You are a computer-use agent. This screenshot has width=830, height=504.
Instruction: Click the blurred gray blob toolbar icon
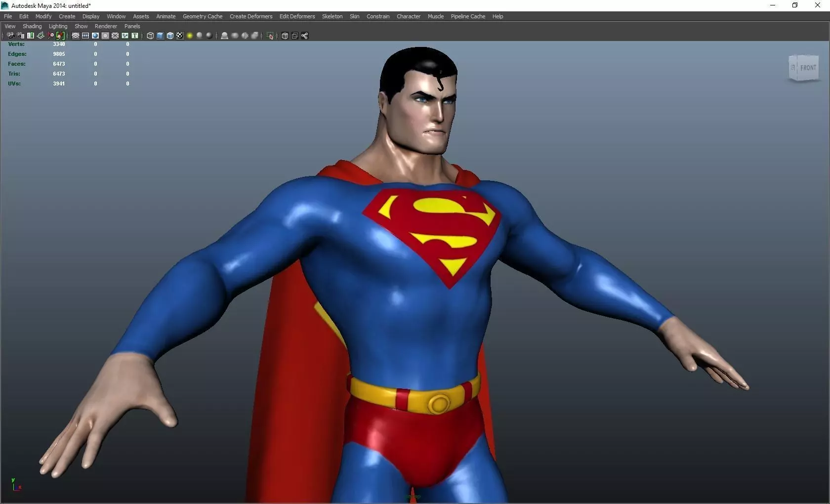[235, 36]
